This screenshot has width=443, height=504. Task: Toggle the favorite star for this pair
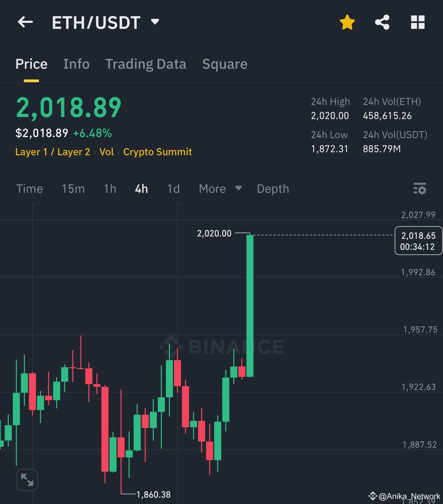[x=347, y=22]
